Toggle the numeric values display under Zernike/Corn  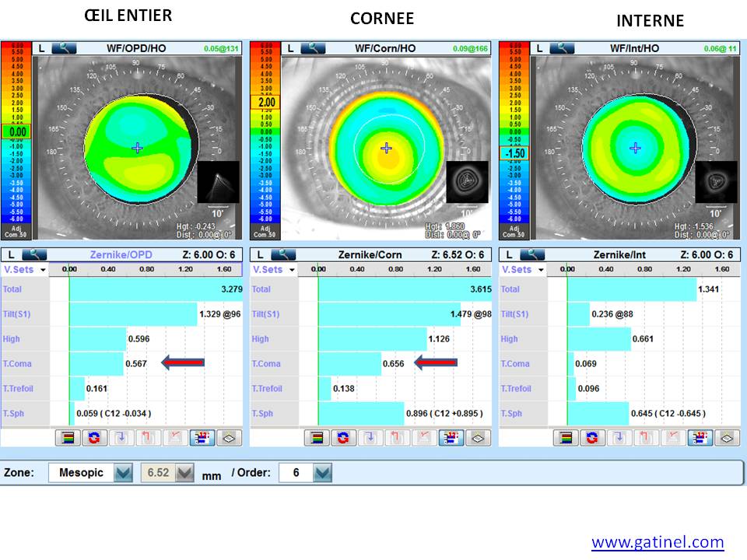click(450, 438)
